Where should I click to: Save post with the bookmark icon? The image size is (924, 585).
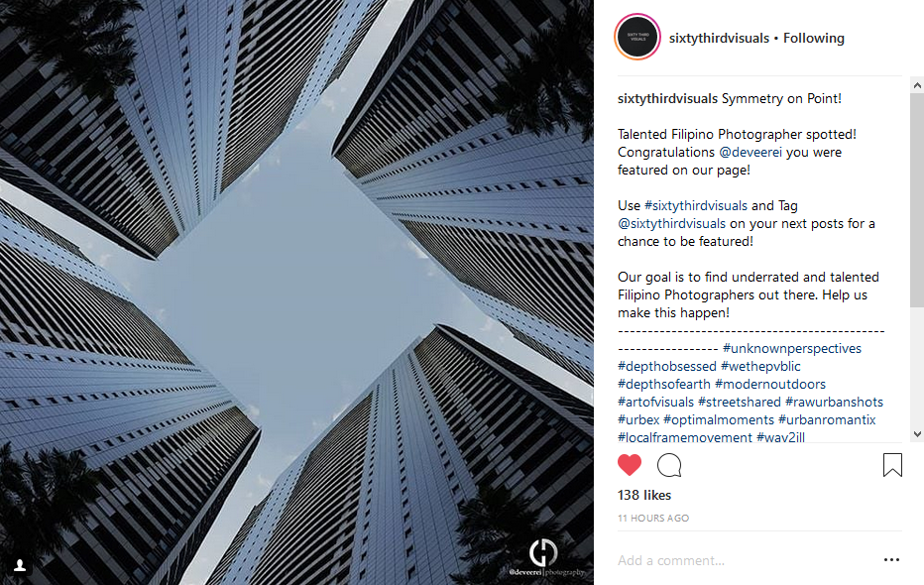892,465
